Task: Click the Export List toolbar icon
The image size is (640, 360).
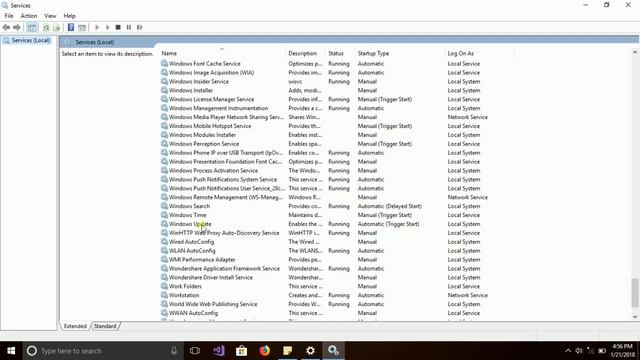Action: pos(57,27)
